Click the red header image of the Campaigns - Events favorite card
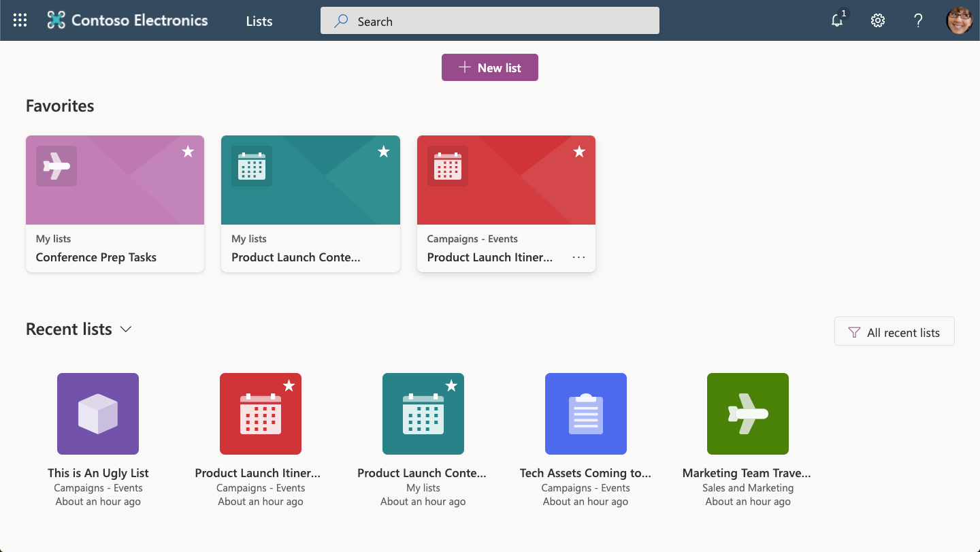Image resolution: width=980 pixels, height=552 pixels. point(506,180)
